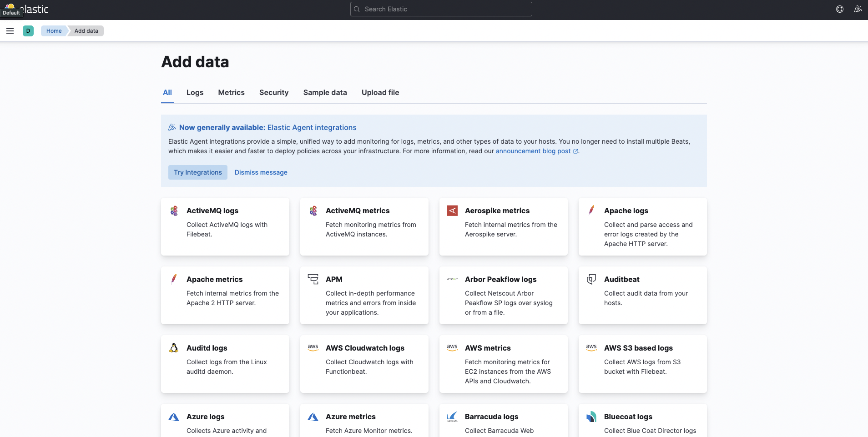Click the Apache metrics feather icon
This screenshot has width=868, height=437.
[x=174, y=279]
